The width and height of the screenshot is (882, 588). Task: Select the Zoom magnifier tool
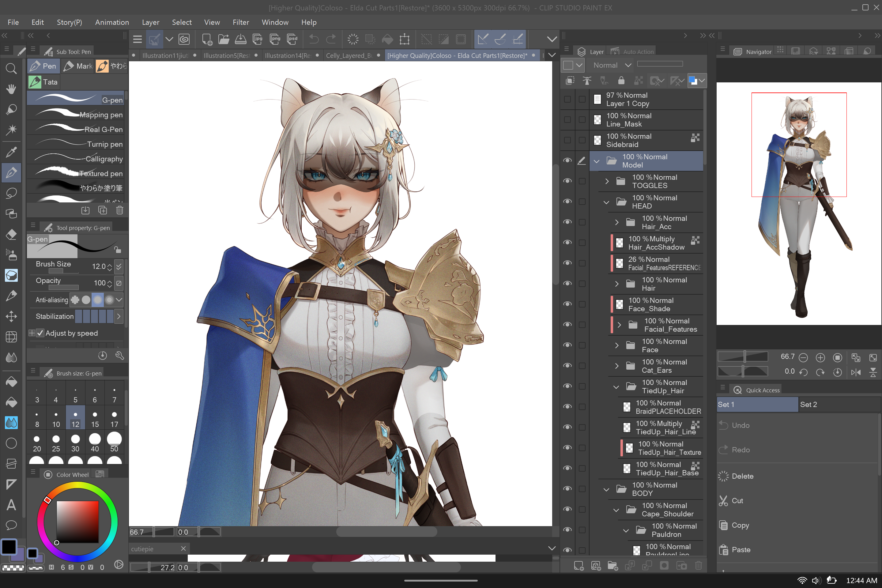[x=11, y=69]
